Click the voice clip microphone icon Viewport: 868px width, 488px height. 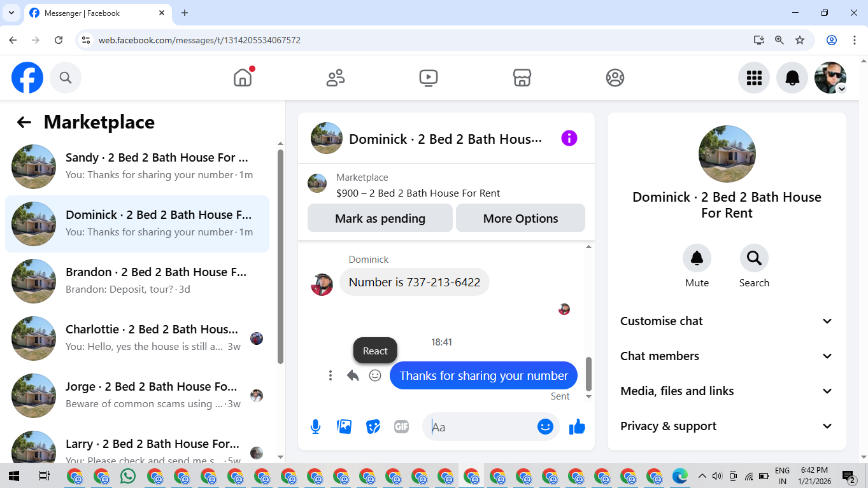point(315,427)
